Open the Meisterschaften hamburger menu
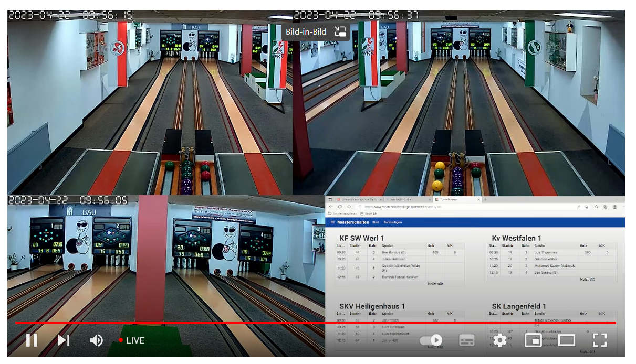The image size is (636, 364). pyautogui.click(x=332, y=222)
